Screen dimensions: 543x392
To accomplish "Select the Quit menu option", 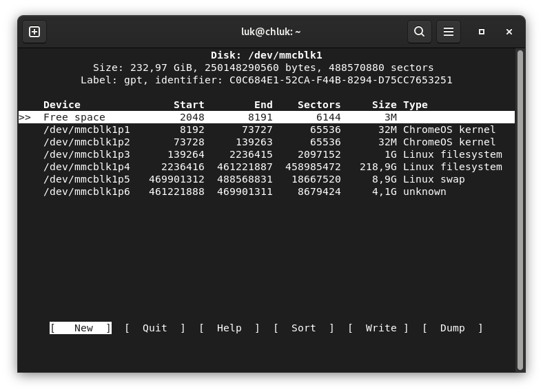I will point(155,328).
